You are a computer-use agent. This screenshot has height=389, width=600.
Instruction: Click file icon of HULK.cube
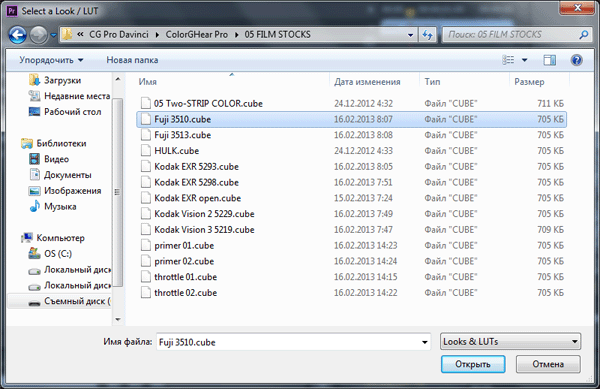coord(145,151)
